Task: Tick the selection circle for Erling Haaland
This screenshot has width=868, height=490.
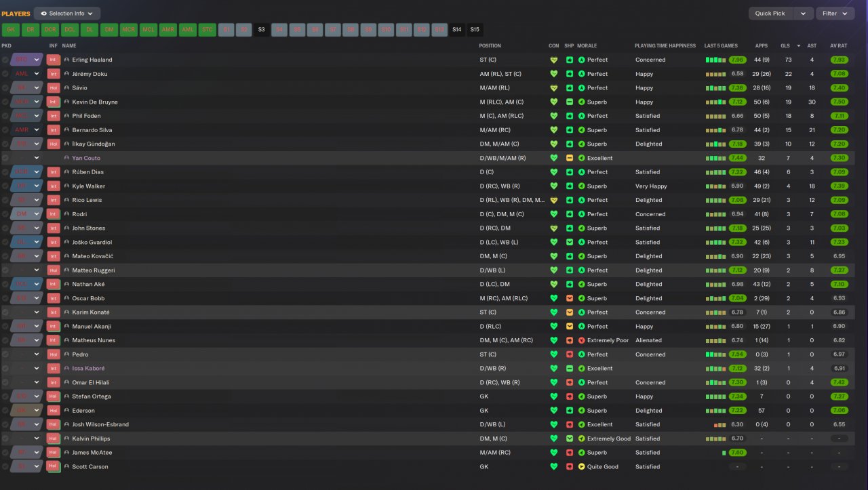Action: point(5,60)
